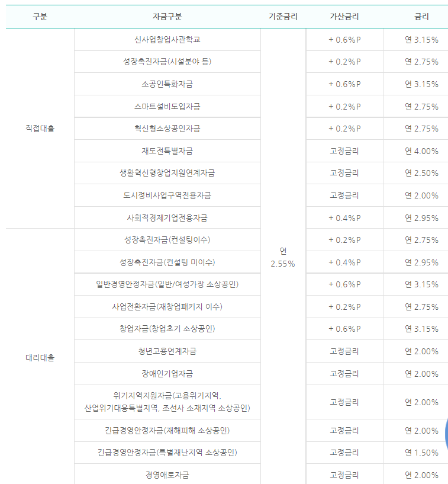Click '위기지역지원자금(고용위기지역...)' fund name
Screen dimensions: 448x484
click(167, 402)
